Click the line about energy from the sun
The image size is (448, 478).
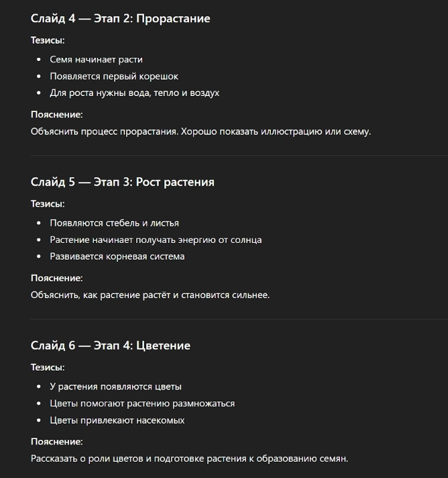point(156,240)
